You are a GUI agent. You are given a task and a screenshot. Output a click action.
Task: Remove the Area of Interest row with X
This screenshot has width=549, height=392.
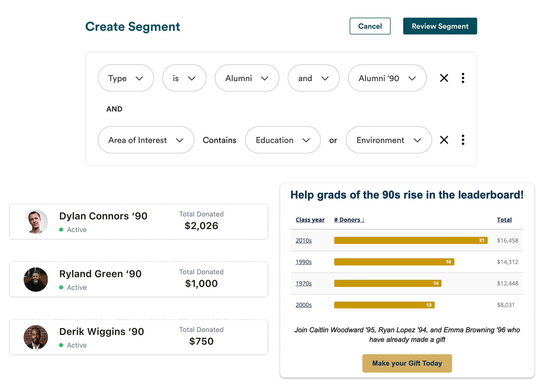click(444, 140)
